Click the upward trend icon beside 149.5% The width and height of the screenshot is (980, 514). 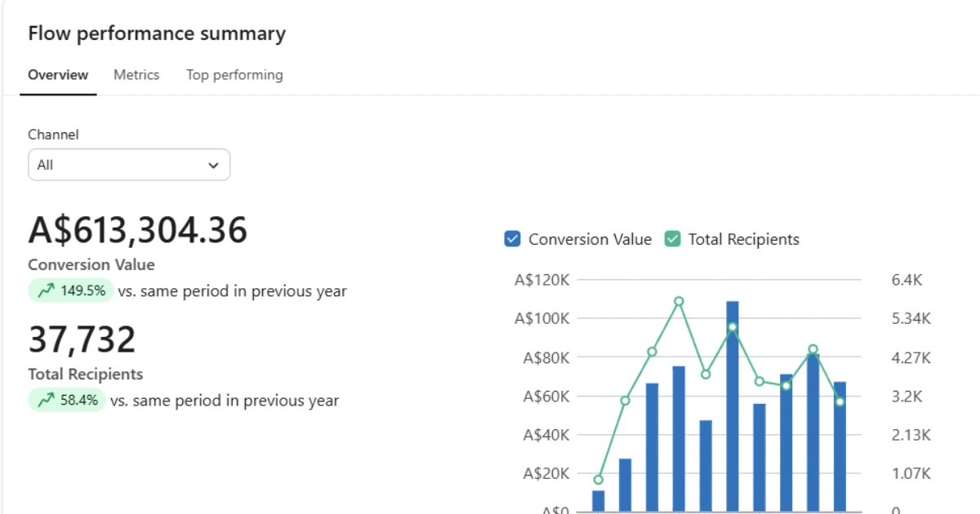[x=46, y=290]
